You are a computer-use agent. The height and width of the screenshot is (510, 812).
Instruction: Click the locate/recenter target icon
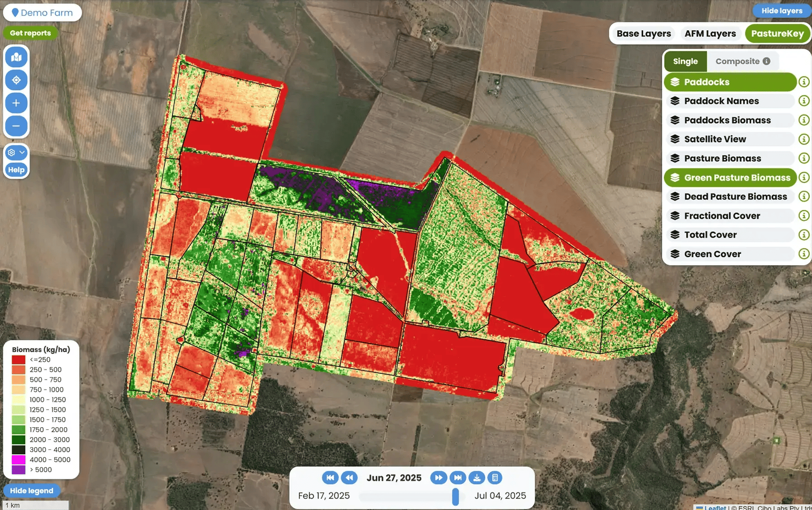point(16,80)
